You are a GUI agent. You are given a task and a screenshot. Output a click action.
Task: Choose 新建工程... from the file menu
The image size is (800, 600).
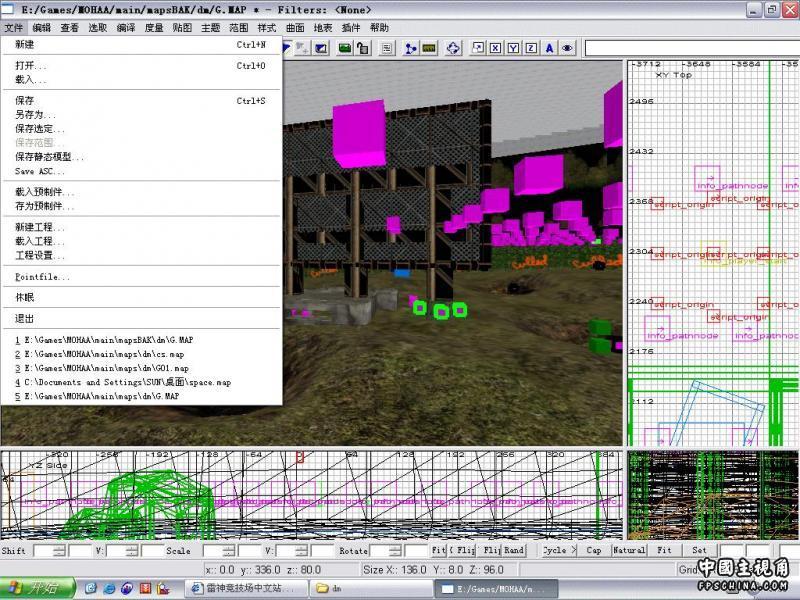(141, 228)
